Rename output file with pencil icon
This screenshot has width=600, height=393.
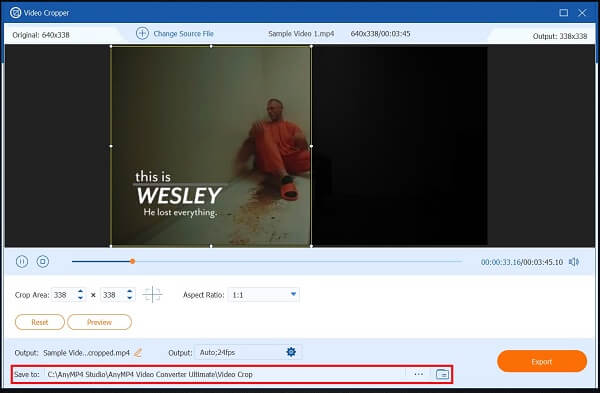tap(138, 352)
